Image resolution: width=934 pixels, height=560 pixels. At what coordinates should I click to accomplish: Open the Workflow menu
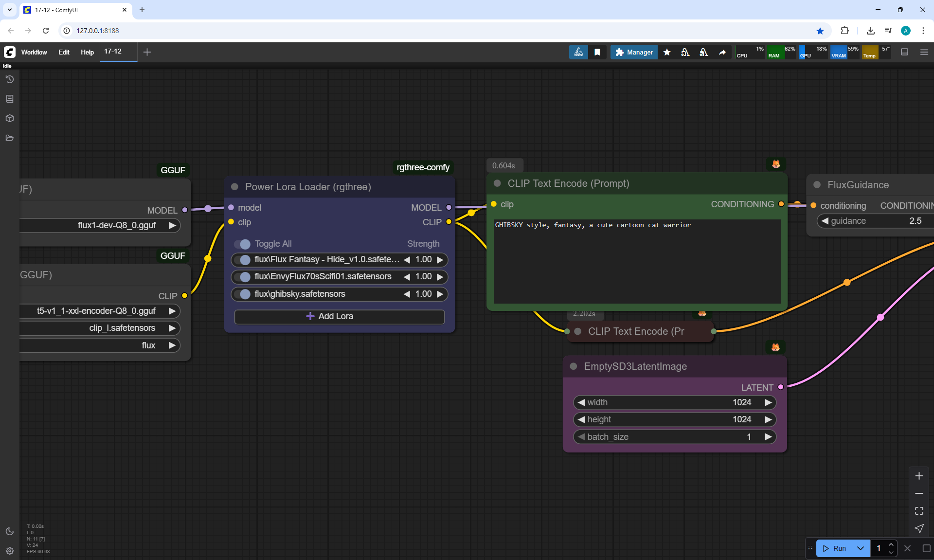[34, 52]
